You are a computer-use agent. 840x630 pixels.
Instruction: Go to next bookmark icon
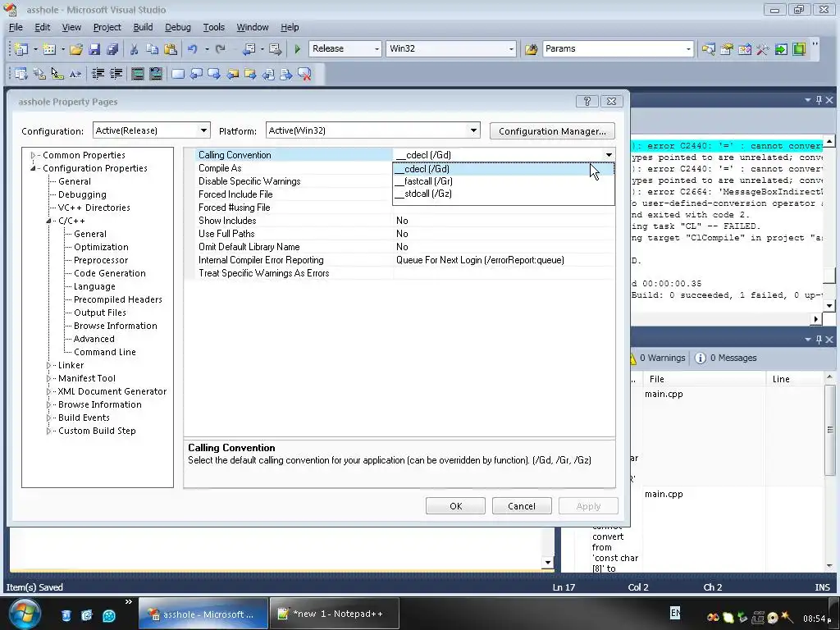pos(214,74)
